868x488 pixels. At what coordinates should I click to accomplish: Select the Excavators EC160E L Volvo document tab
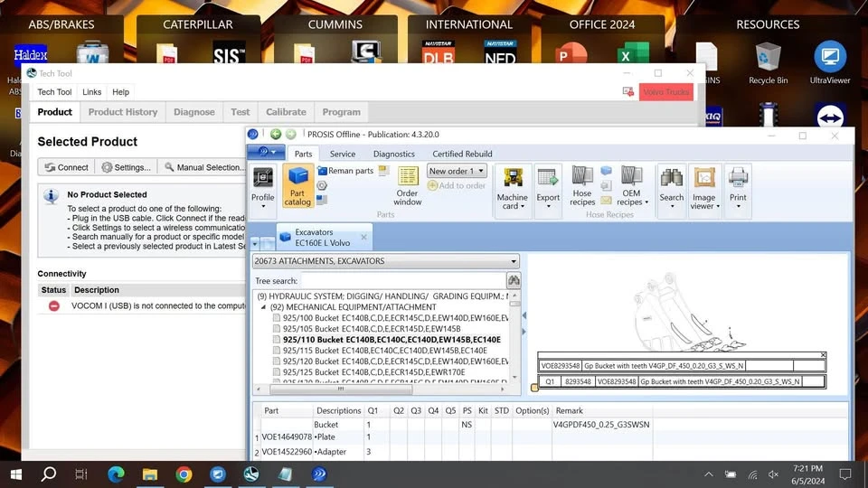(323, 238)
